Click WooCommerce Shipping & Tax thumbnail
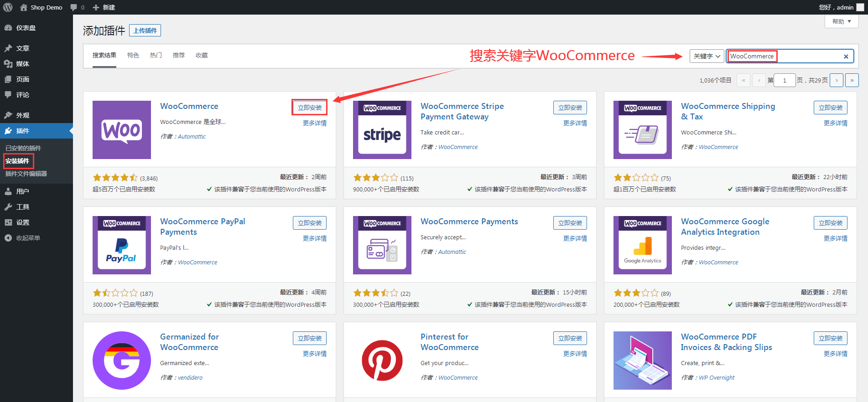 (643, 130)
